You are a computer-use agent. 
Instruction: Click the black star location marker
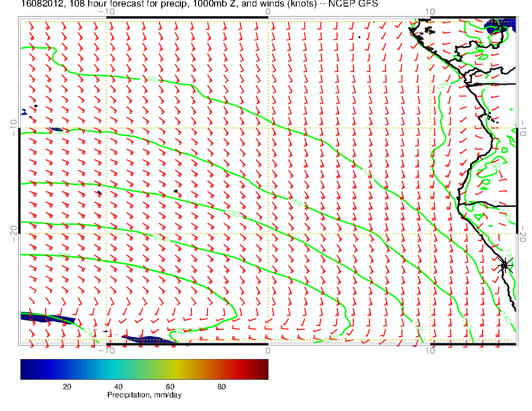505,265
